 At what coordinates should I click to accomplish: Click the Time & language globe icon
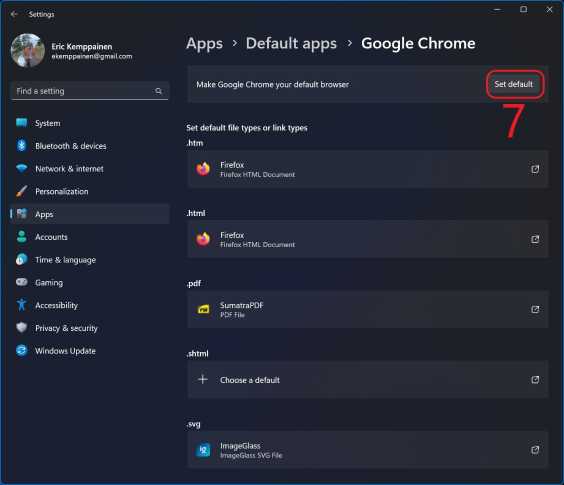(x=22, y=259)
